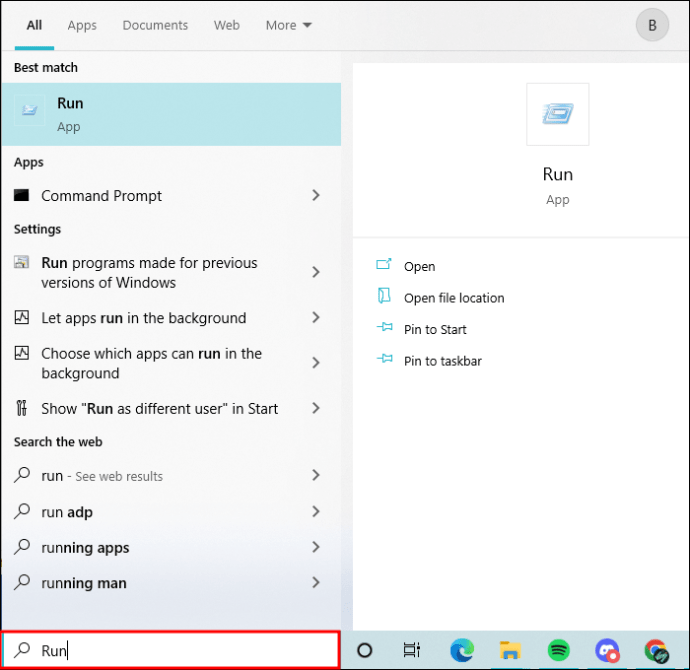This screenshot has width=690, height=670.
Task: Launch Microsoft Edge from the taskbar
Action: tap(462, 650)
